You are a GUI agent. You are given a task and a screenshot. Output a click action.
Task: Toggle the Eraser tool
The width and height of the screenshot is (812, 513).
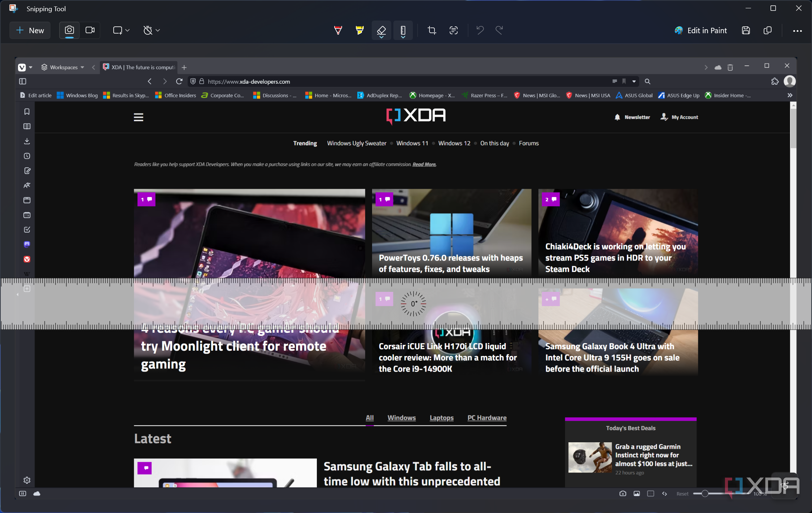point(381,30)
